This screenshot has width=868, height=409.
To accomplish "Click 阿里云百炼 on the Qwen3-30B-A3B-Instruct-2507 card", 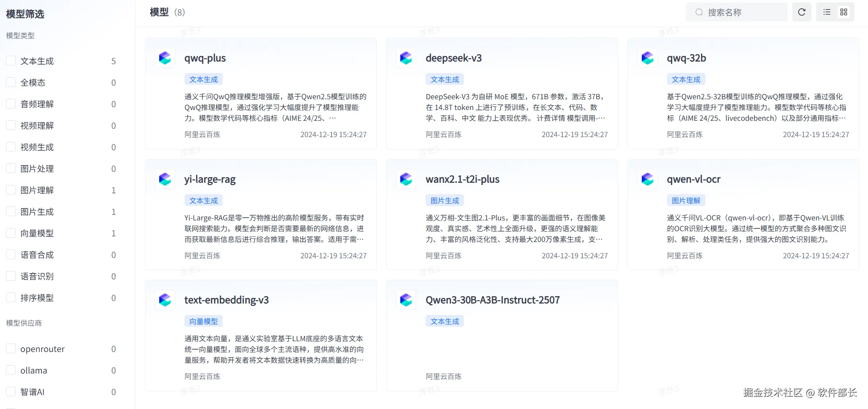I will 444,377.
